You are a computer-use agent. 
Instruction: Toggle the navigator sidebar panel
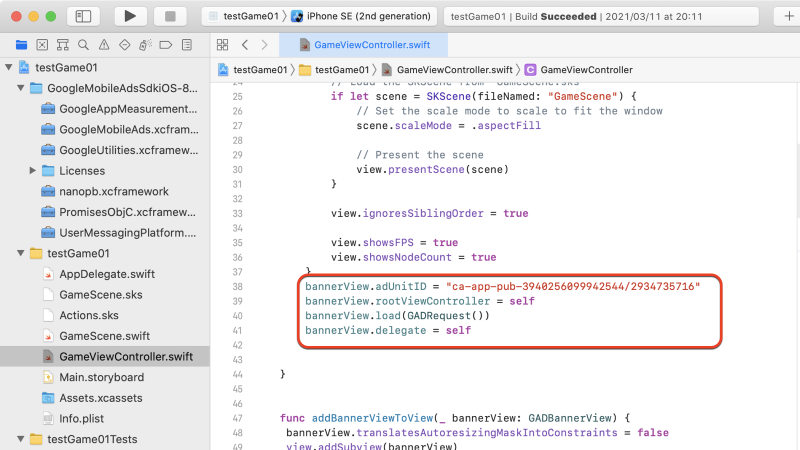click(x=83, y=16)
